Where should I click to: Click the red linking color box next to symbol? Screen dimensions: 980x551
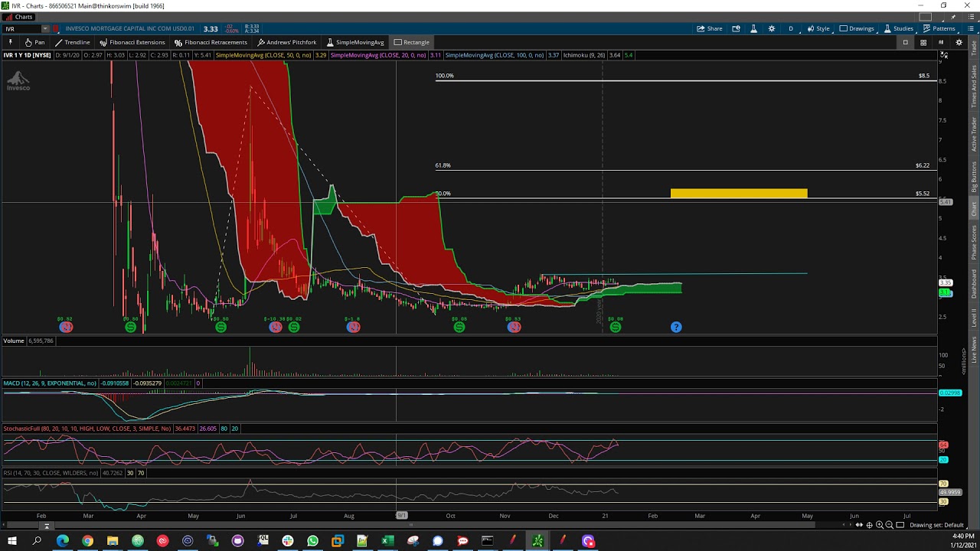tap(56, 29)
